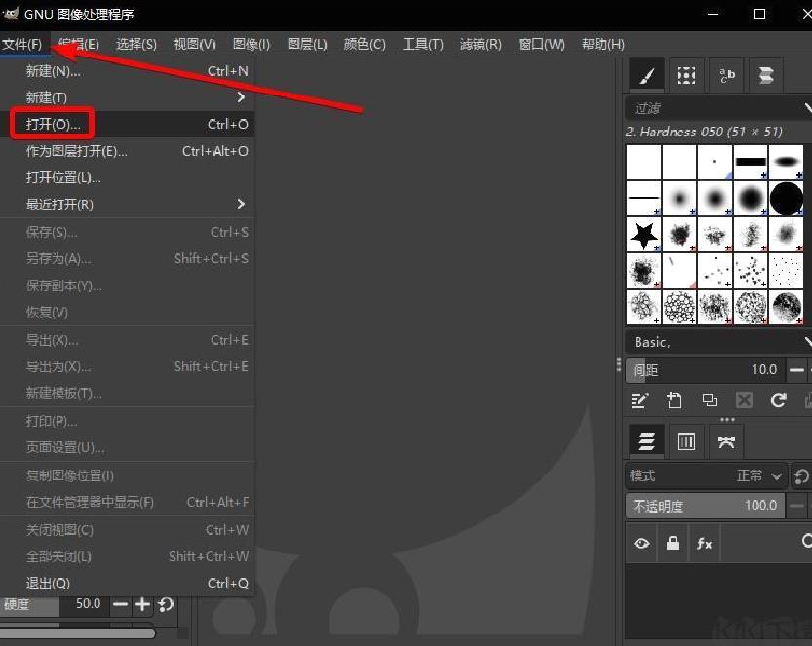Switch to the Fonts dock tab
This screenshot has width=812, height=646.
pyautogui.click(x=726, y=76)
